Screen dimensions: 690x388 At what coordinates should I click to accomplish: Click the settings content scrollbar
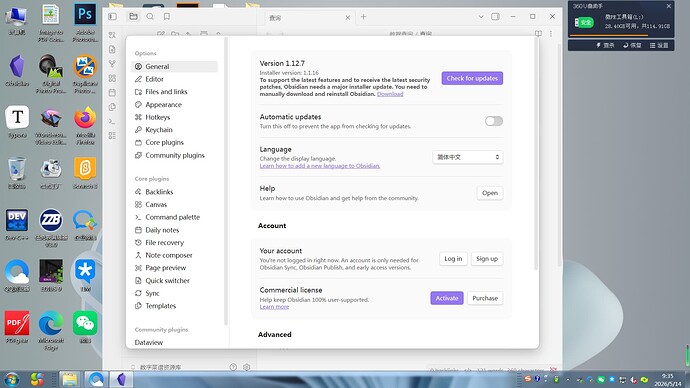tap(536, 154)
